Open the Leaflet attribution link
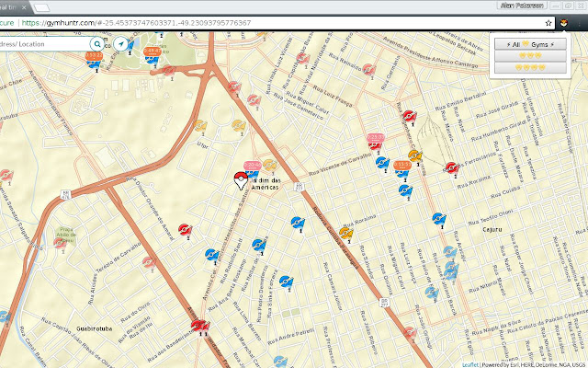Viewport: 588px width, 368px height. 469,364
